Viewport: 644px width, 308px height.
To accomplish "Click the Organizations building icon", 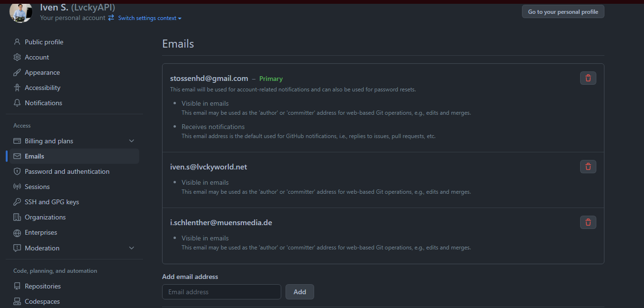I will click(x=17, y=217).
